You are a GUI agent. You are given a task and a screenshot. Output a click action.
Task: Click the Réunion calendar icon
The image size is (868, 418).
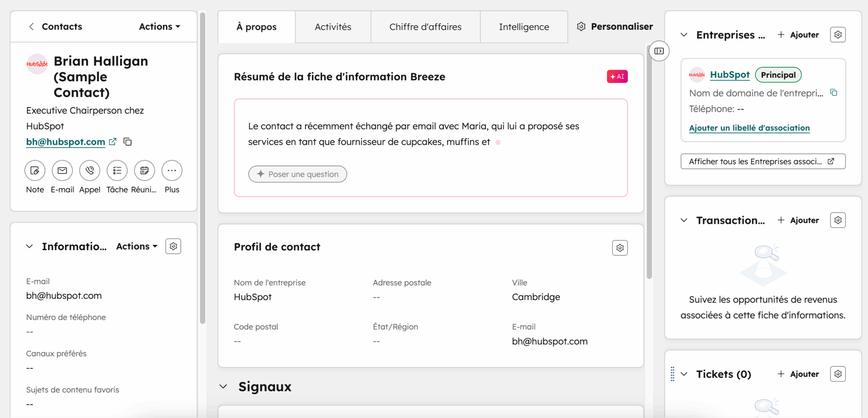click(145, 171)
